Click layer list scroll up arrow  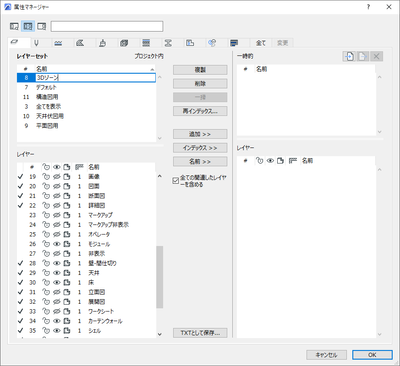click(x=160, y=176)
